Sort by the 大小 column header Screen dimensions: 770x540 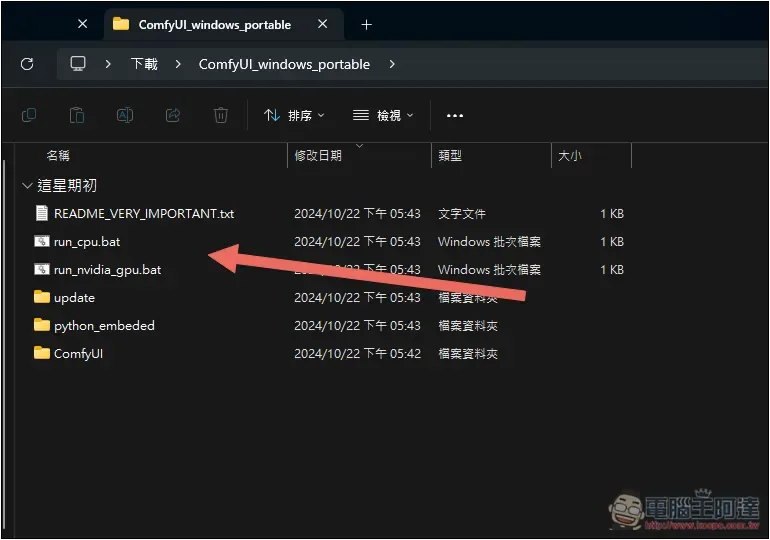[570, 156]
